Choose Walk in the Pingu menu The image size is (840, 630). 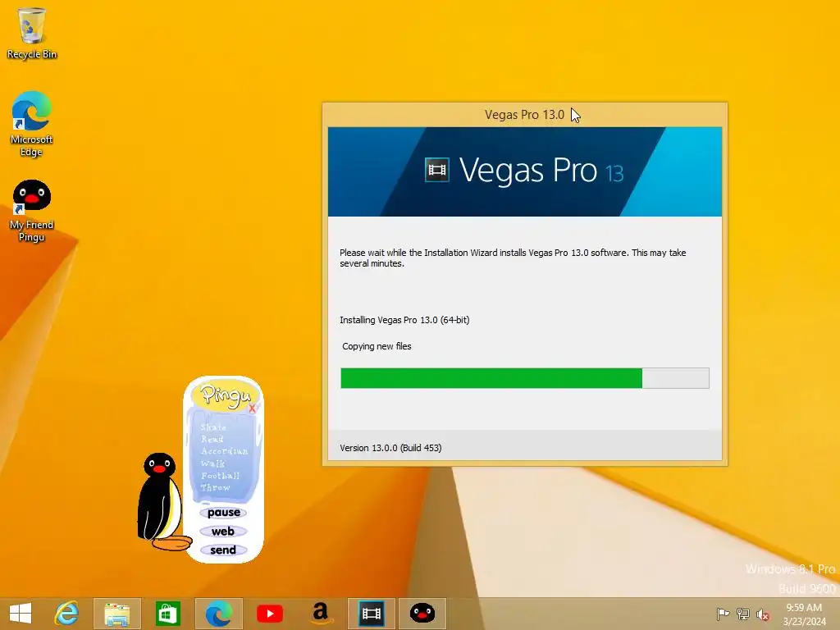coord(212,463)
